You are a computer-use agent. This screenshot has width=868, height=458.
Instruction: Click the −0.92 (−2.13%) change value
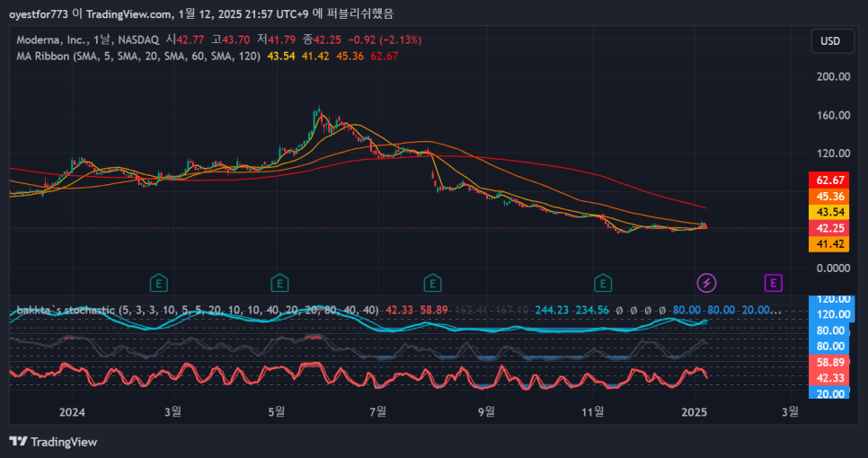[384, 40]
